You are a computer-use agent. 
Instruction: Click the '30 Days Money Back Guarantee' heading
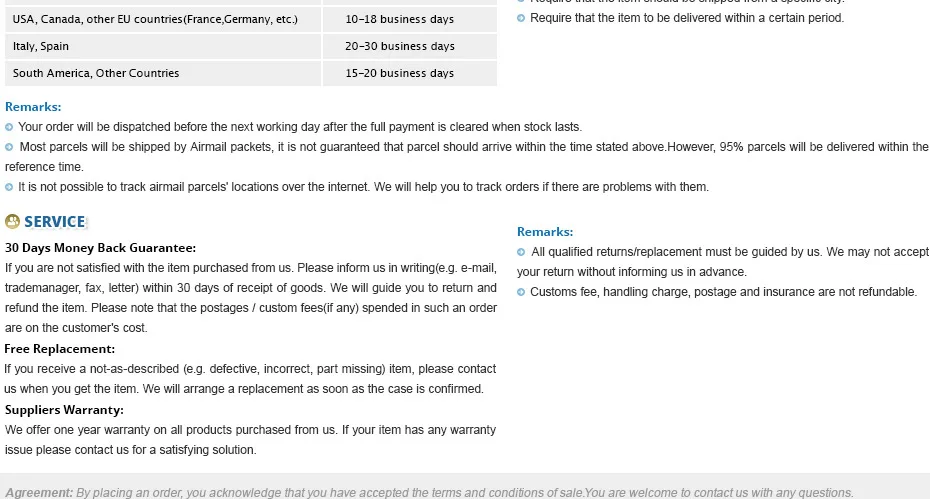pos(100,248)
